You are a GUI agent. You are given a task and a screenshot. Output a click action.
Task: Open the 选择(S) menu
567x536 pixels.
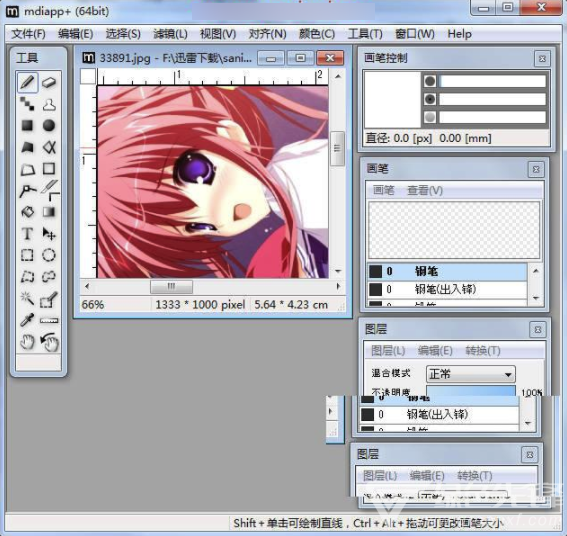pyautogui.click(x=123, y=34)
